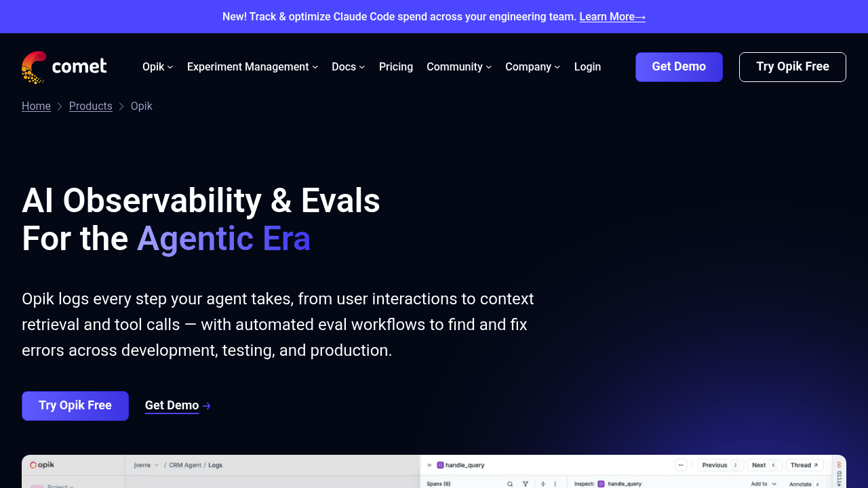Open the Opik navigation menu
This screenshot has width=868, height=488.
(157, 66)
